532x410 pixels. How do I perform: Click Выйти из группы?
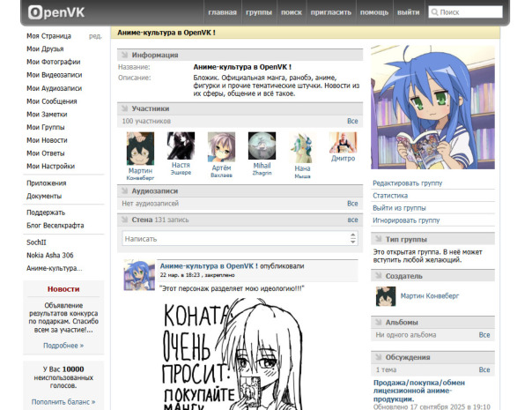[x=399, y=208]
